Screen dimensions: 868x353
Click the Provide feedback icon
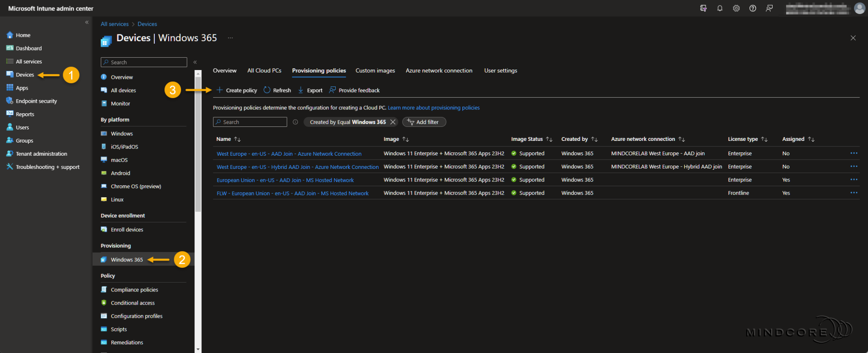333,90
